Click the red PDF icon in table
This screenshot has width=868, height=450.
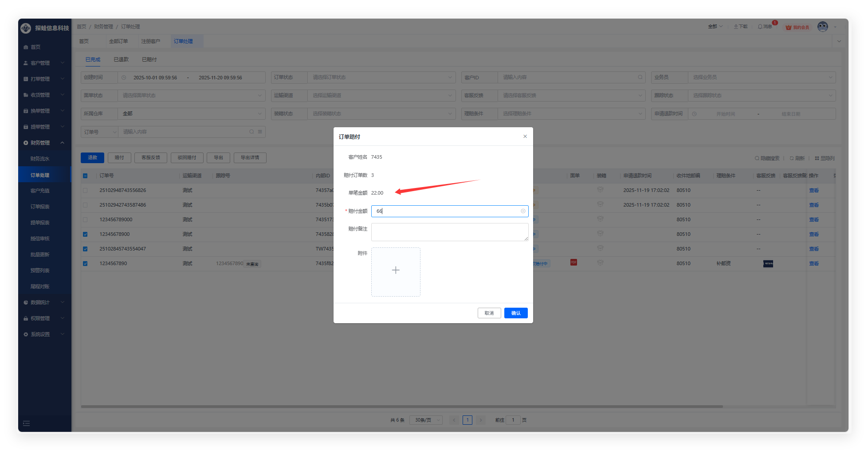[573, 262]
